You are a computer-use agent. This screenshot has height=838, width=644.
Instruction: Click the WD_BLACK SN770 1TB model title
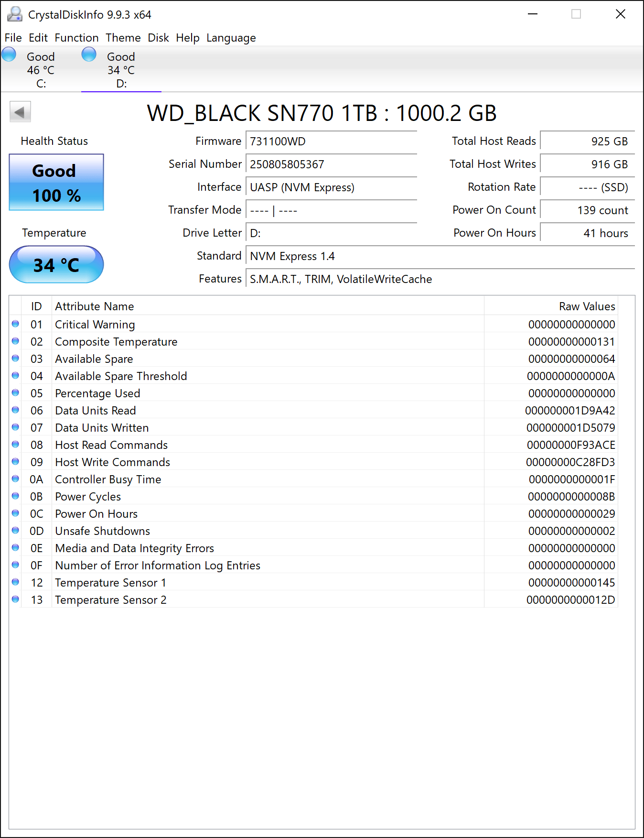tap(322, 113)
